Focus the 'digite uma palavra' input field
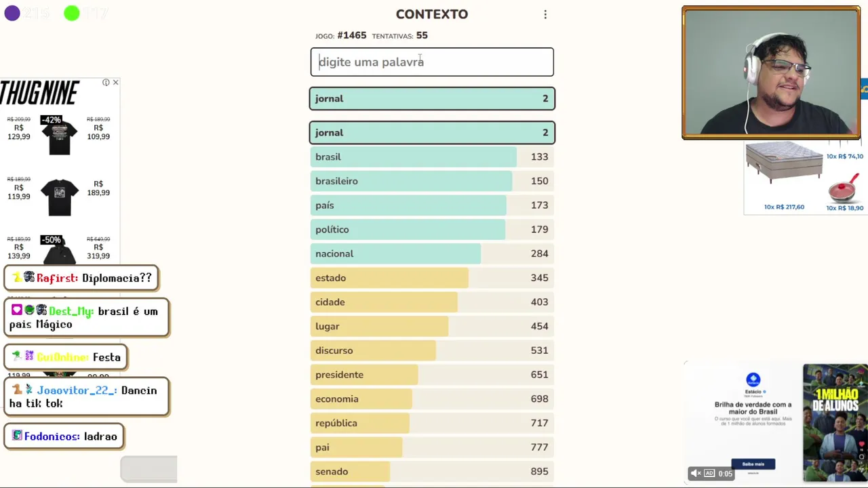Screen dimensions: 868x488 tap(432, 62)
